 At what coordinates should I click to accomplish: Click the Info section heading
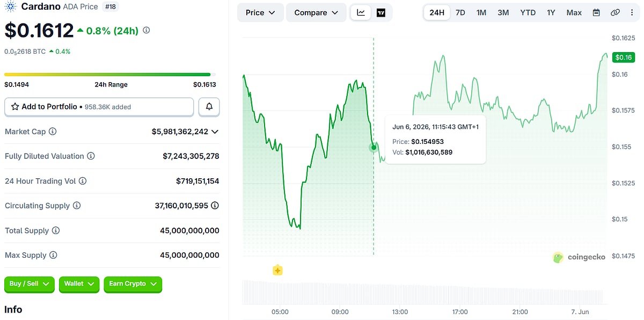(13, 309)
